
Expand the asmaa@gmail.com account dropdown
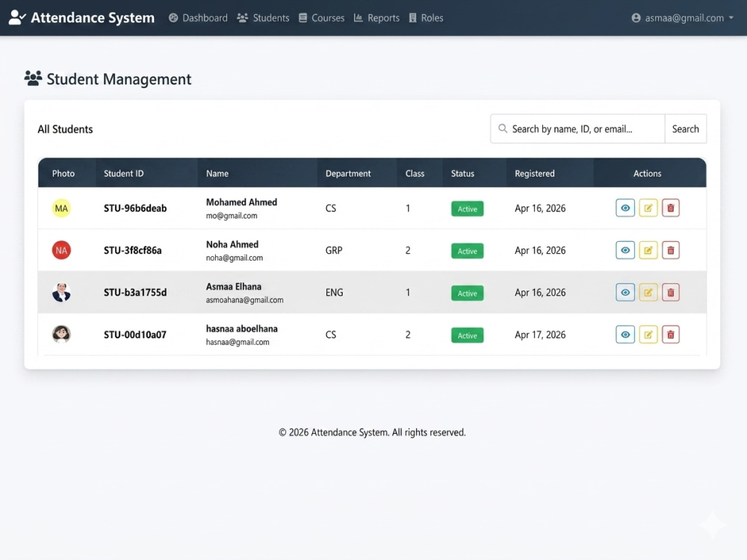pos(682,18)
